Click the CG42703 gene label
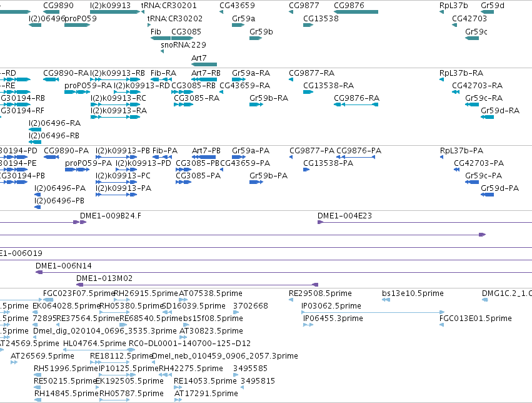Screen dimensions: 532x403 pyautogui.click(x=469, y=18)
